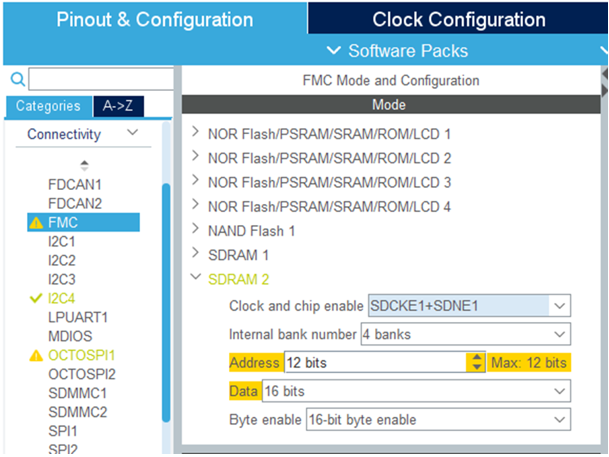This screenshot has height=457, width=609.
Task: Collapse the SDRAM 2 section
Action: (x=195, y=279)
